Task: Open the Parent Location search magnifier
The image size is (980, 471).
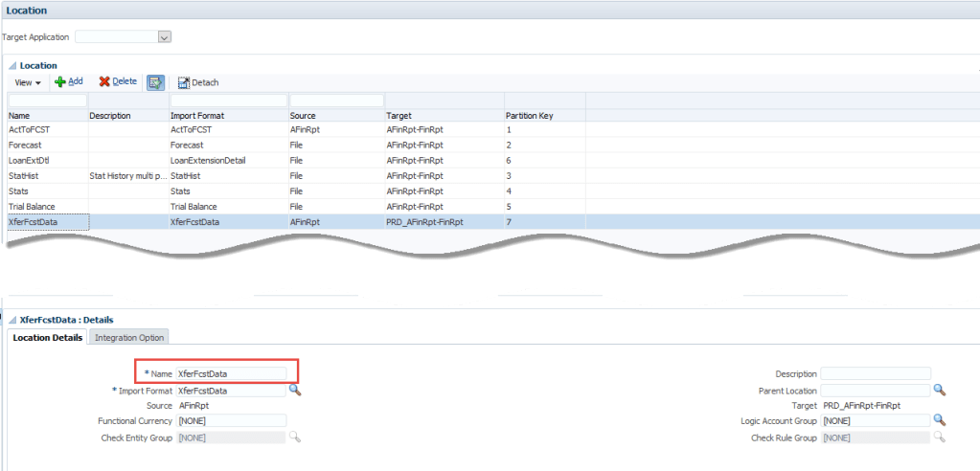Action: [x=940, y=391]
